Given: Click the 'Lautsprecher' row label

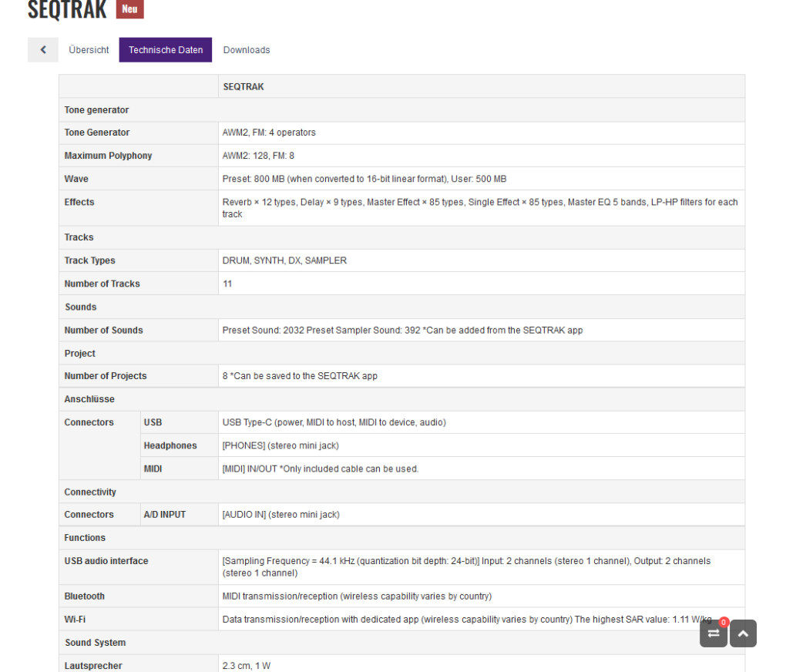Looking at the screenshot, I should 93,666.
